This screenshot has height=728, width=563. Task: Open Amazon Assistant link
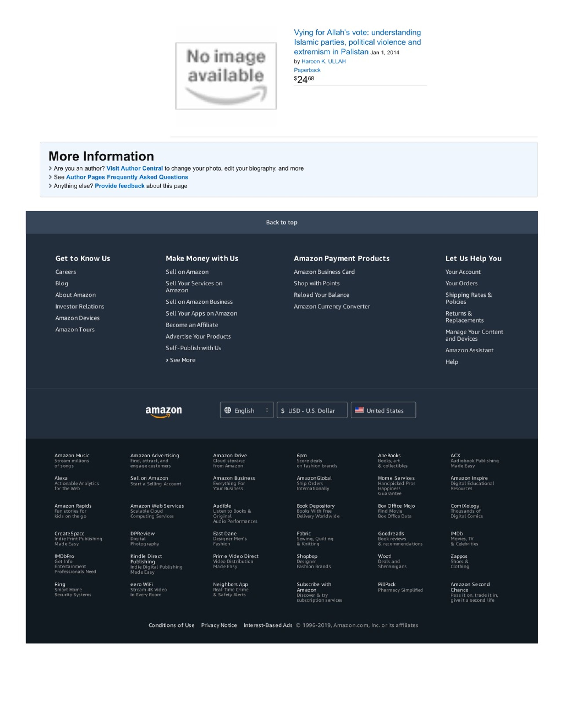tap(469, 350)
